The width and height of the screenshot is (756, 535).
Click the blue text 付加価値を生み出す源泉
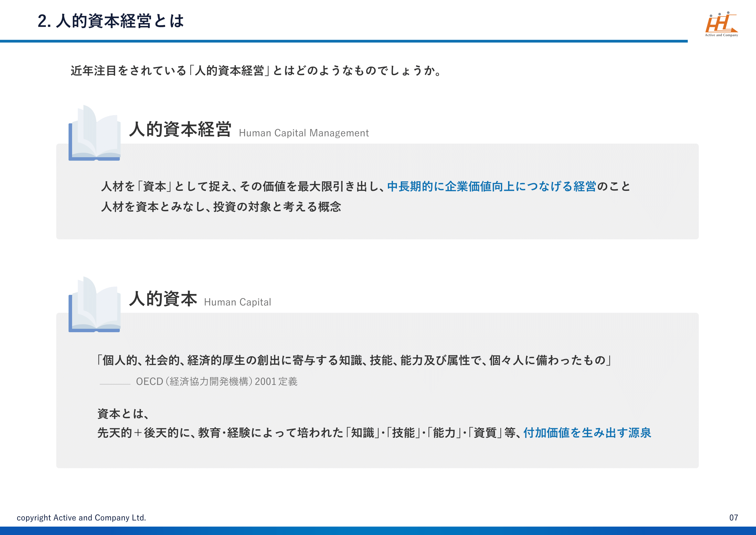click(x=587, y=433)
